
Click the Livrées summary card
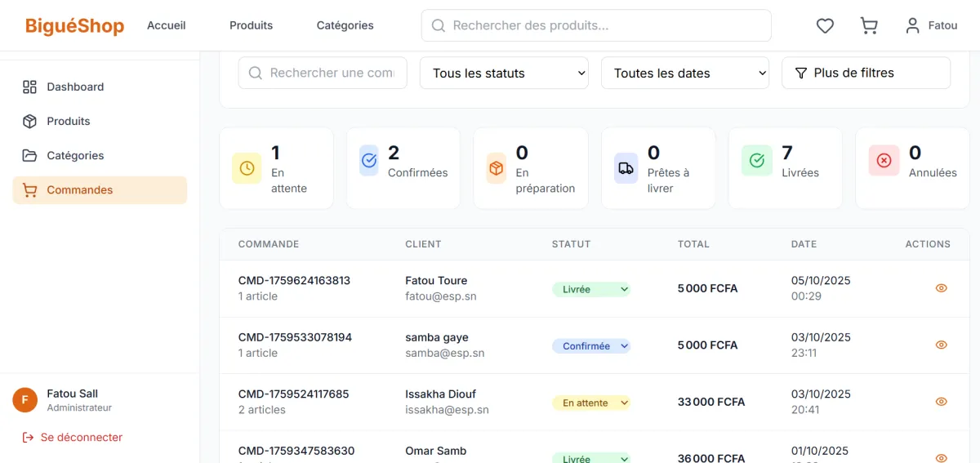click(x=785, y=168)
